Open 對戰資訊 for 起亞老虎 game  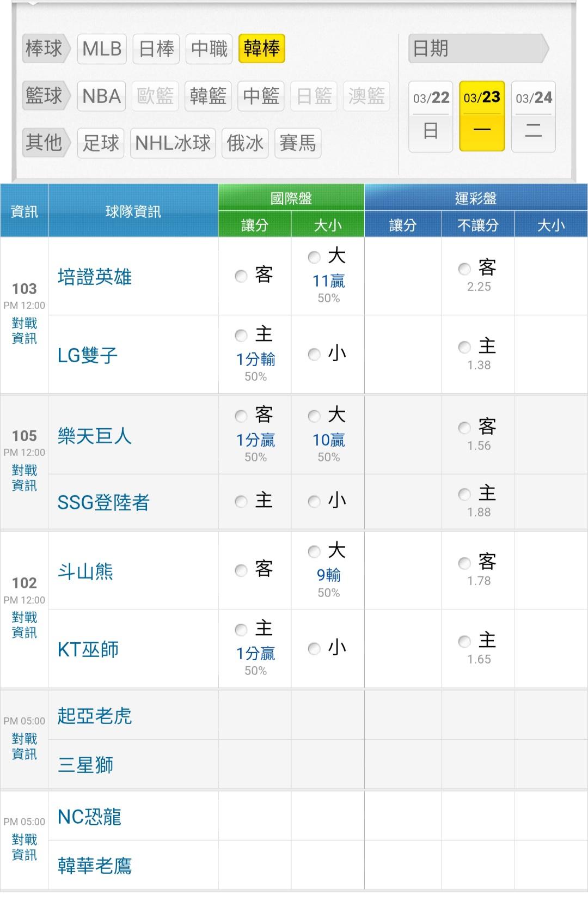click(x=24, y=746)
